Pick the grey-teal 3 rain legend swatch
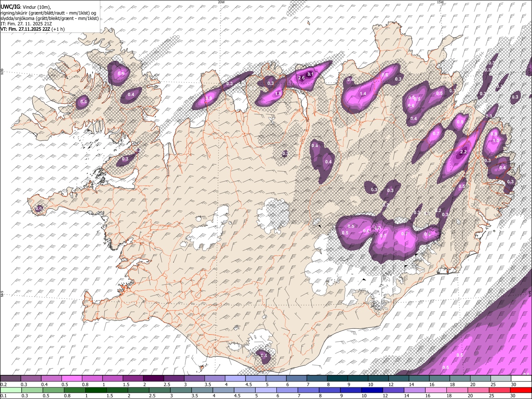Viewport: 532px width, 399px height. pos(180,390)
